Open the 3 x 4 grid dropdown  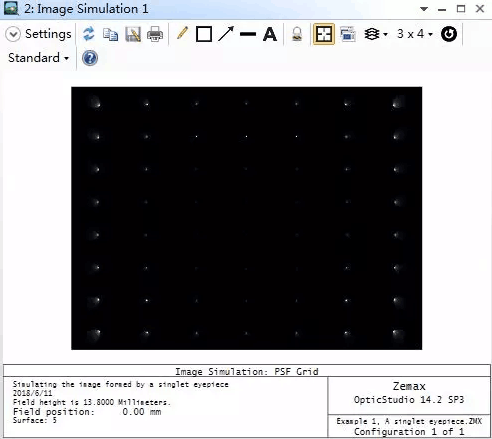415,34
